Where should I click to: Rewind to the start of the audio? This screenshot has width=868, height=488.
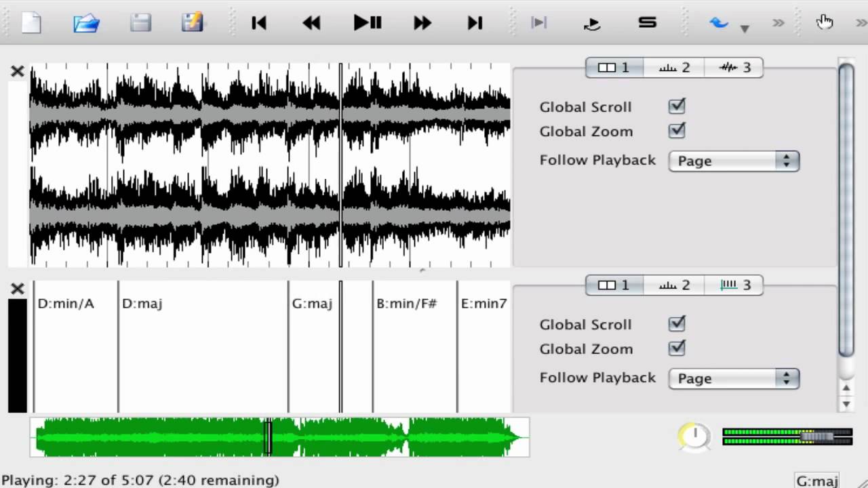click(258, 23)
